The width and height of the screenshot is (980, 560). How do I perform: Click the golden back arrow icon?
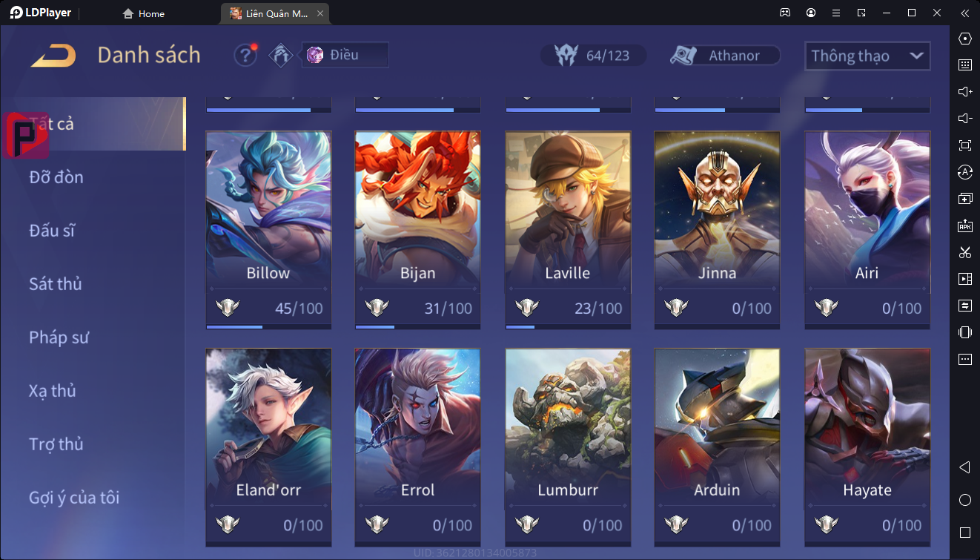pos(53,56)
